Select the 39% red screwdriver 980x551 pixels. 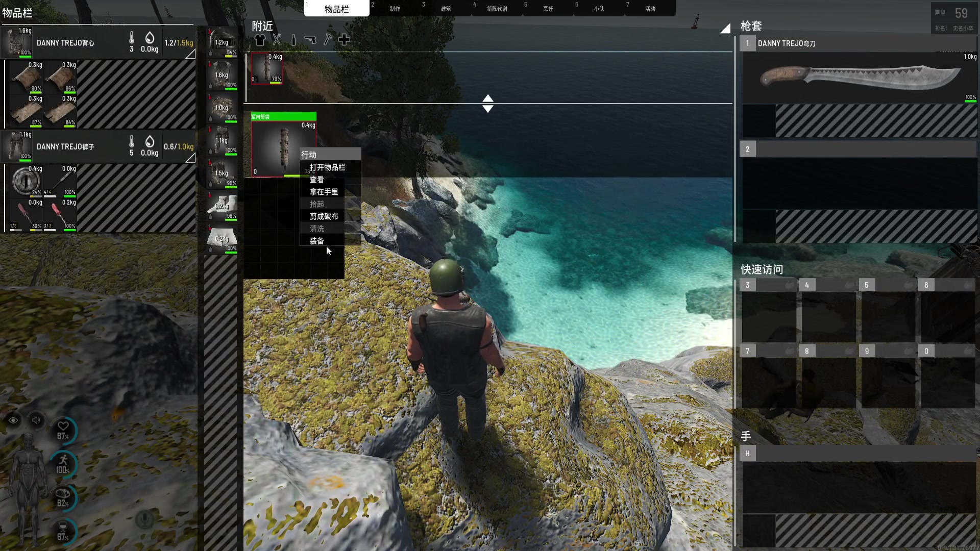coord(27,215)
